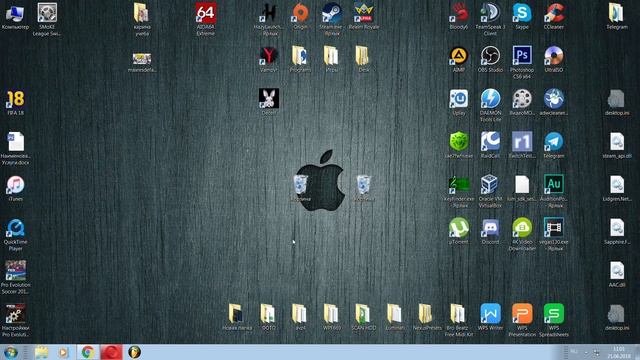
Task: Open the RaidCall desktop shortcut
Action: [x=490, y=142]
